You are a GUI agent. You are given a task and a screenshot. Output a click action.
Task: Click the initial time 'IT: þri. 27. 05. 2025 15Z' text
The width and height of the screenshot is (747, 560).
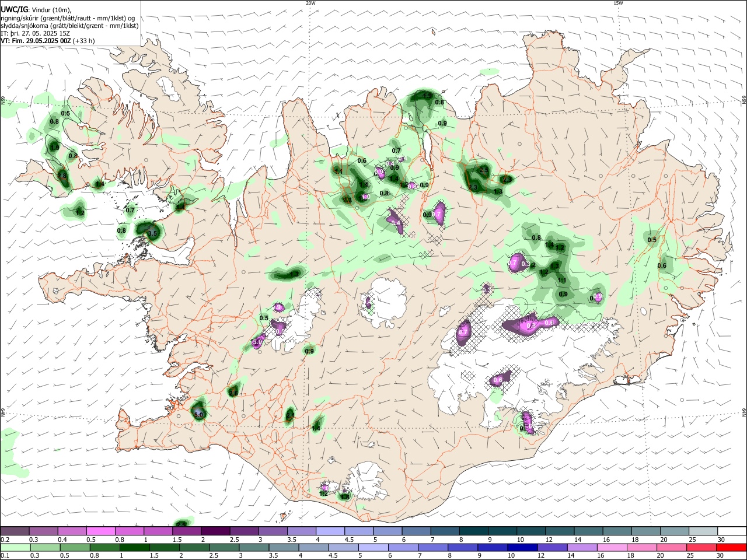pos(36,34)
